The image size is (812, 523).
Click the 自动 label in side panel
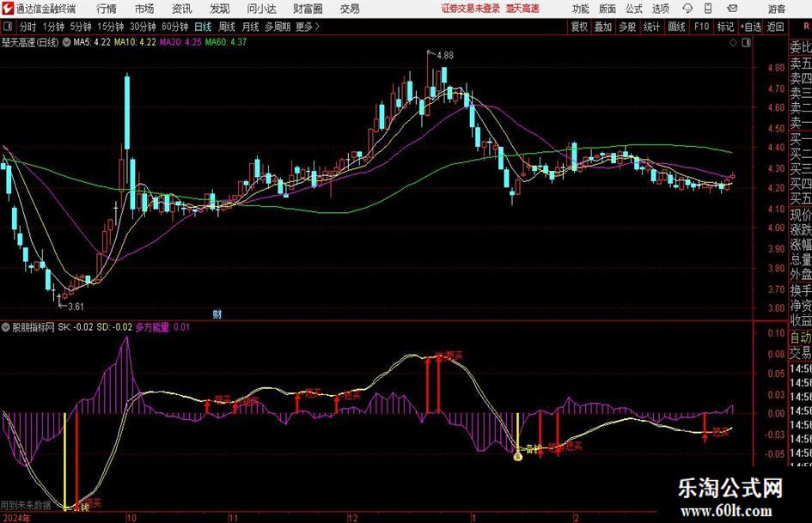point(801,338)
